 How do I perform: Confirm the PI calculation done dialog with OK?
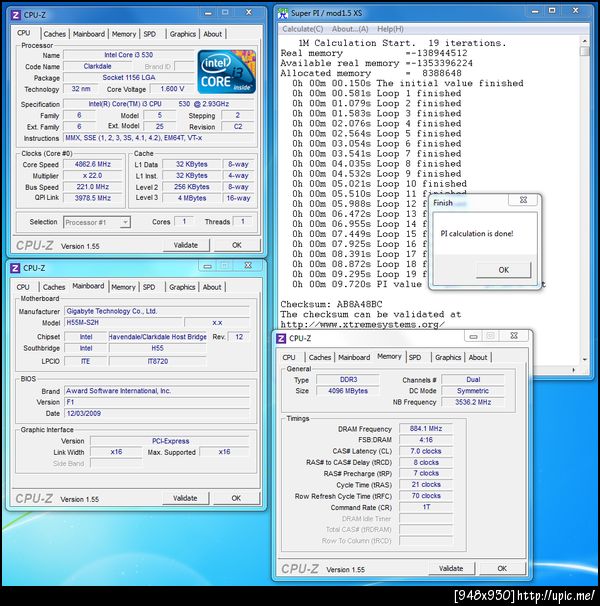tap(504, 270)
